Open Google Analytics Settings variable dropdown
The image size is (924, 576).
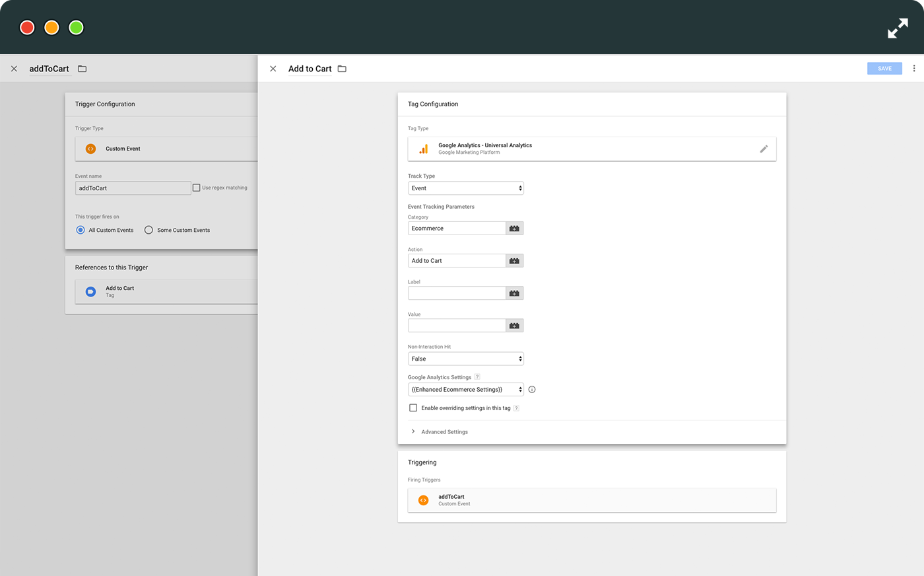pyautogui.click(x=465, y=390)
